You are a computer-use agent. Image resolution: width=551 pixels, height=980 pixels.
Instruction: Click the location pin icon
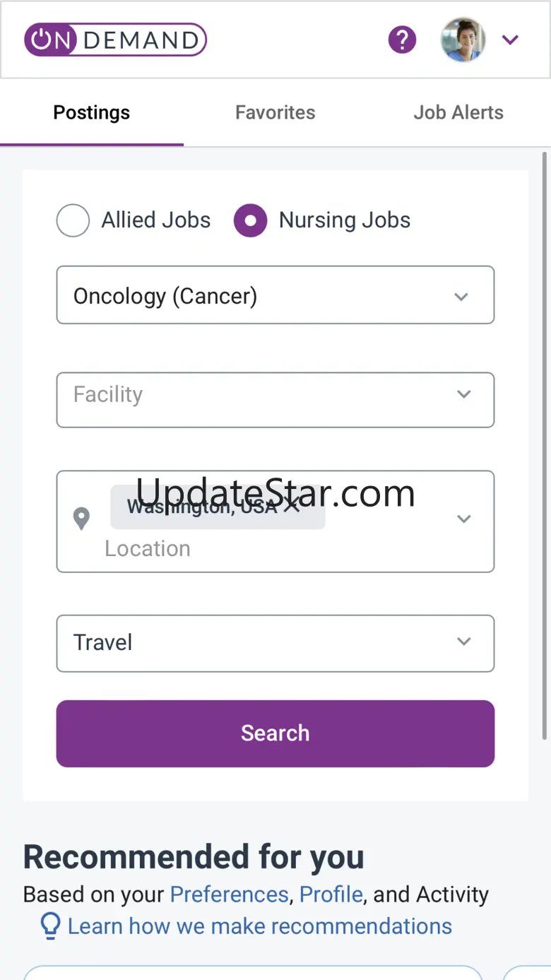(82, 519)
